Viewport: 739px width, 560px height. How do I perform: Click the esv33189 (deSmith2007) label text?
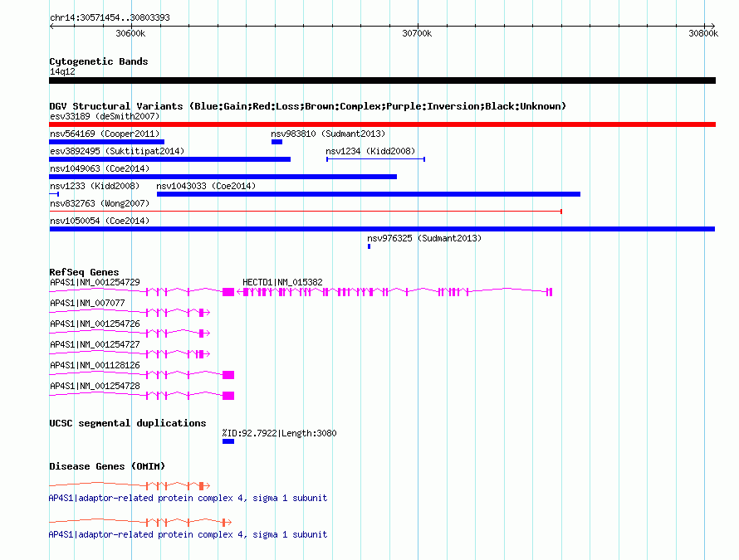click(105, 116)
